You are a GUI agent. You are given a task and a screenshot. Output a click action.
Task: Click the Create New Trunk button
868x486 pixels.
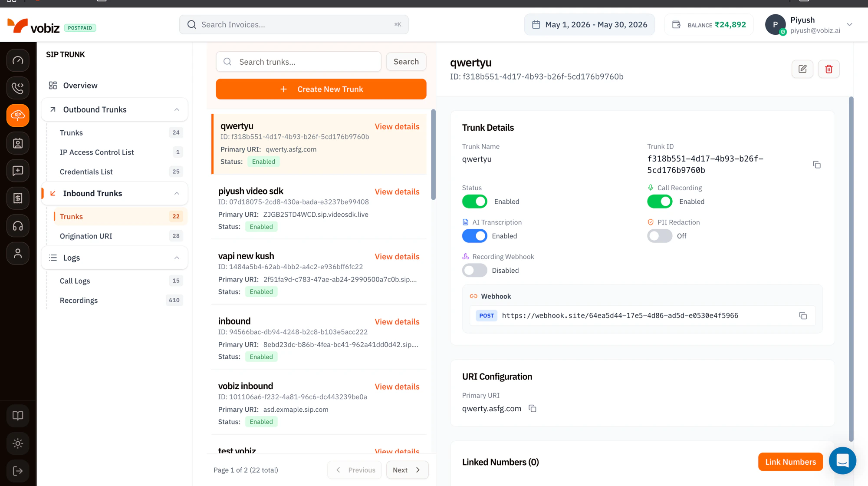(x=321, y=89)
